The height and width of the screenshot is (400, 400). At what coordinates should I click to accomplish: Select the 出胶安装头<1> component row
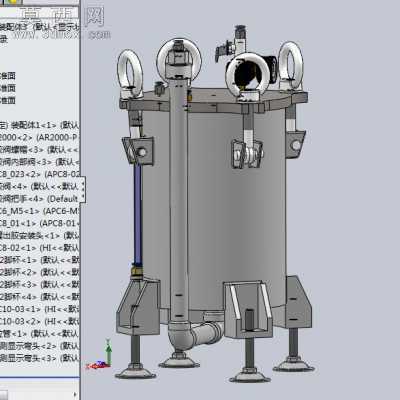coord(39,236)
